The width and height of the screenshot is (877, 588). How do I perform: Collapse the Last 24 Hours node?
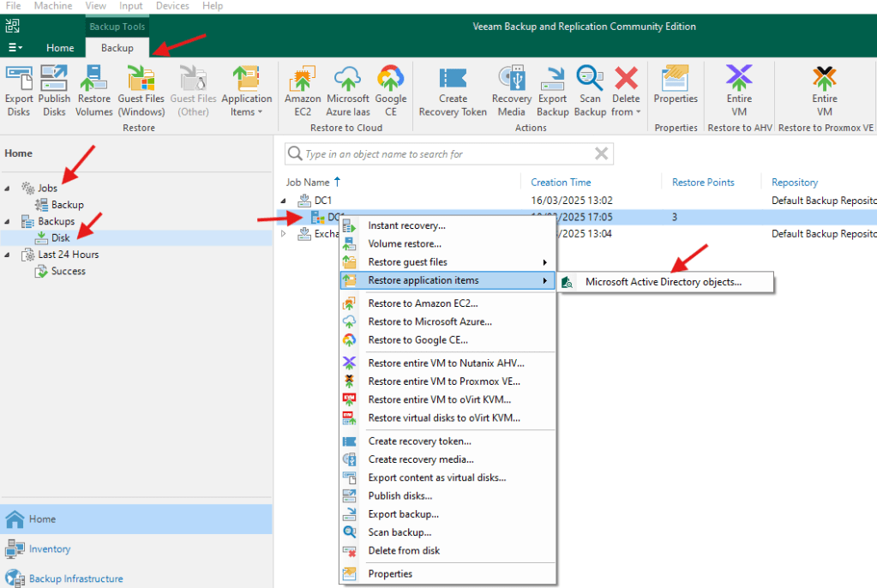click(9, 255)
